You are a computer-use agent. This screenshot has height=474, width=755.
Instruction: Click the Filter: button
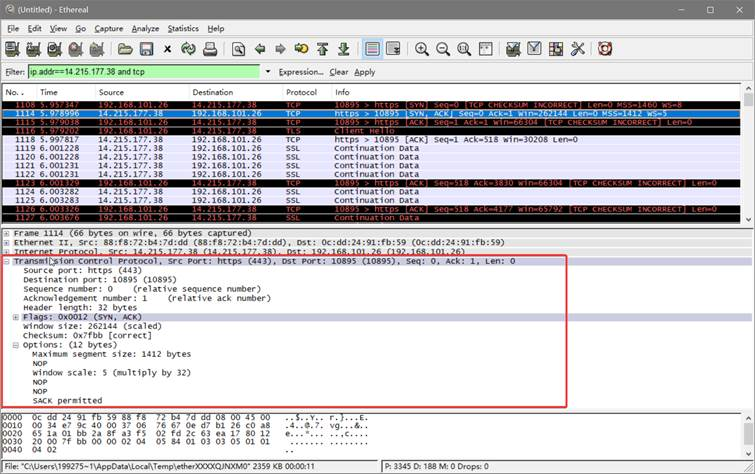(x=14, y=72)
